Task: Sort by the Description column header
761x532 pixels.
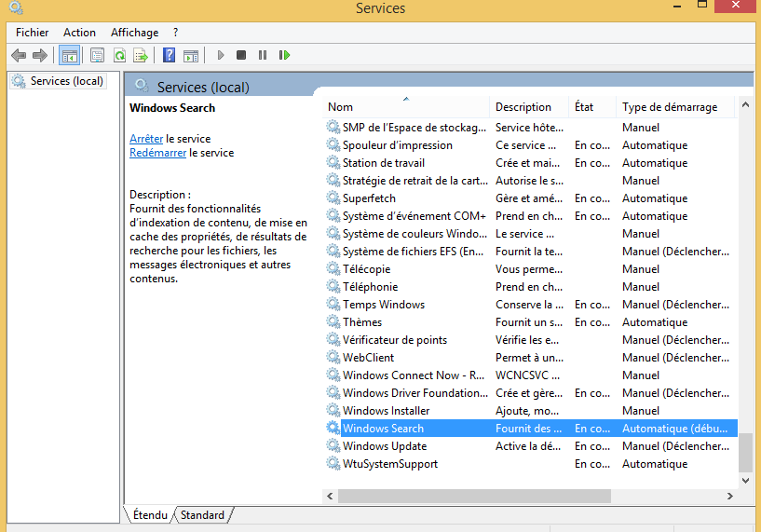Action: click(x=529, y=107)
